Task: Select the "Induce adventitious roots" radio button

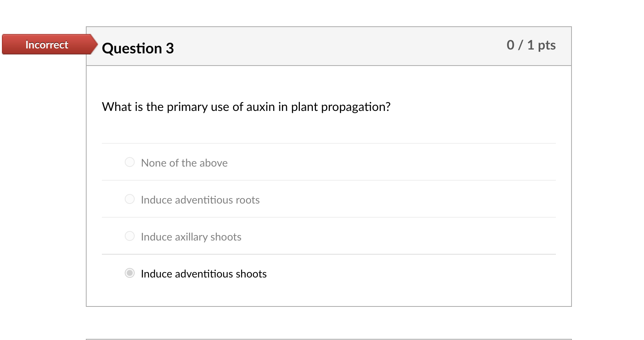Action: (x=130, y=199)
